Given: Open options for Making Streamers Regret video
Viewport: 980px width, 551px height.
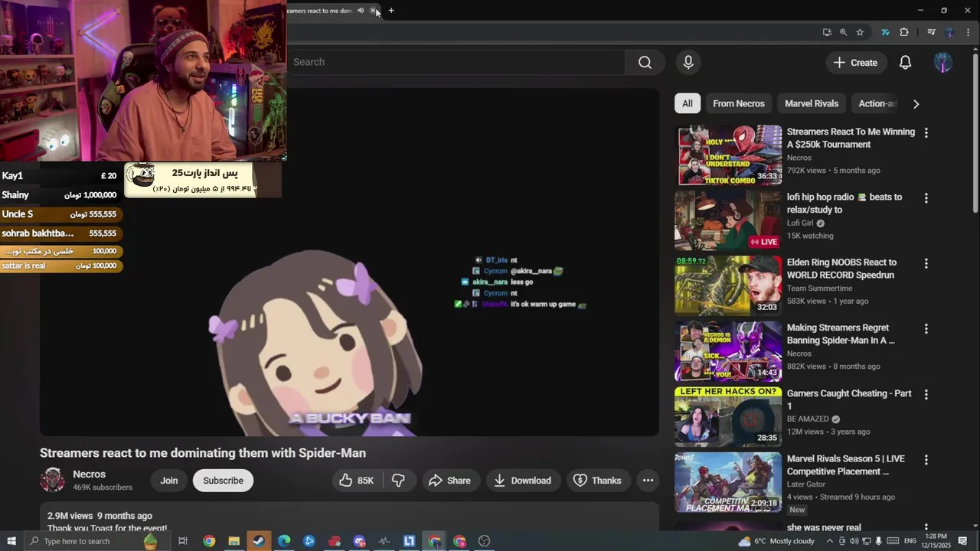Looking at the screenshot, I should pyautogui.click(x=926, y=329).
